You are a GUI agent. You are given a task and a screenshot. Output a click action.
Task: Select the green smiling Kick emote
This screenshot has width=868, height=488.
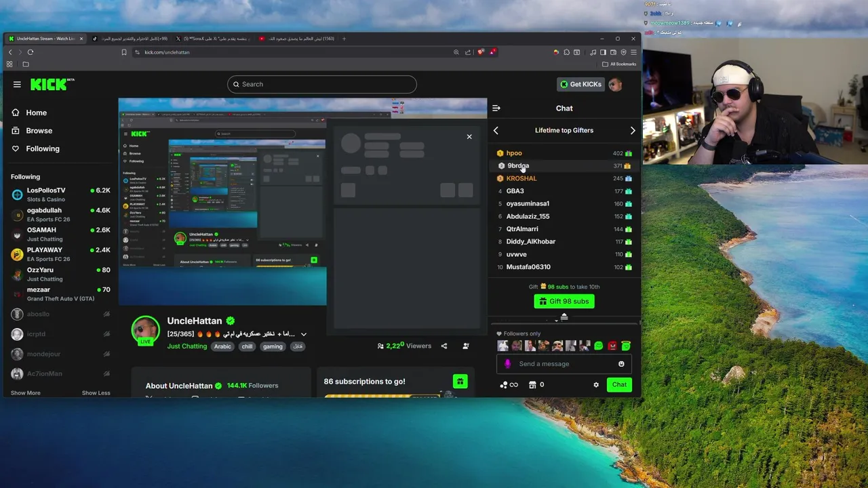click(x=599, y=346)
